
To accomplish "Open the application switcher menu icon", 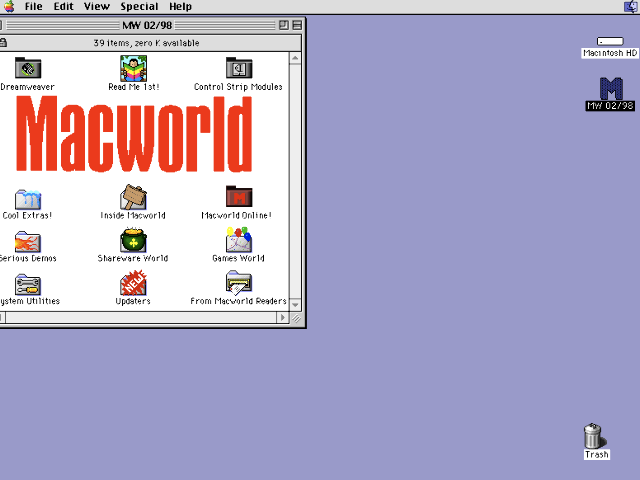I will pos(631,7).
